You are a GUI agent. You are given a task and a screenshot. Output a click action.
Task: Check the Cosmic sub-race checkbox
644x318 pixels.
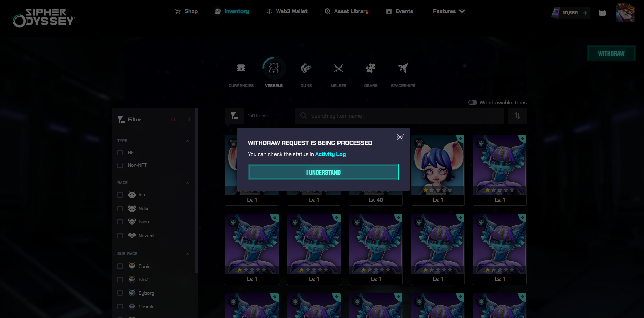pos(120,307)
